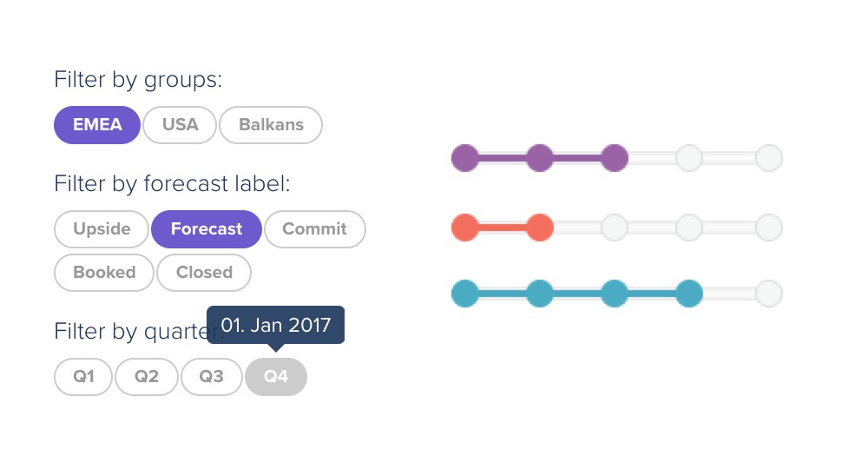Select the USA group filter
Viewport: 868px width, 469px height.
click(x=180, y=125)
